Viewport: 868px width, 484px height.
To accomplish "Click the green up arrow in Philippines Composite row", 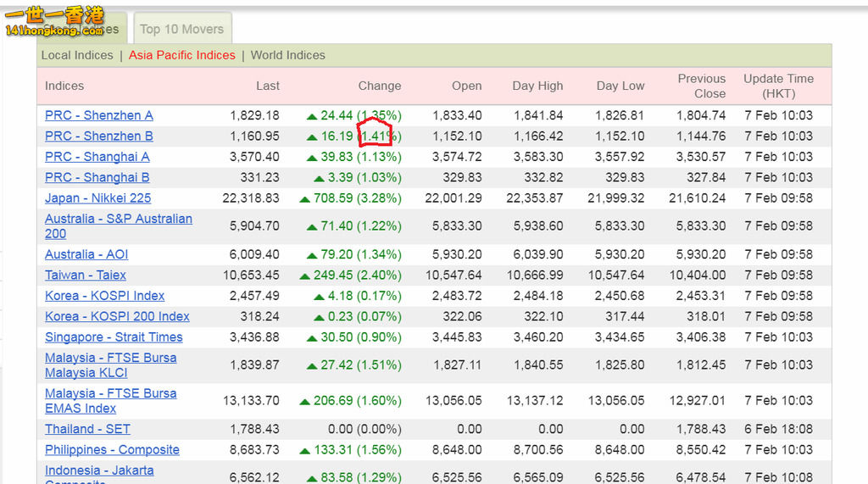I will (x=304, y=451).
